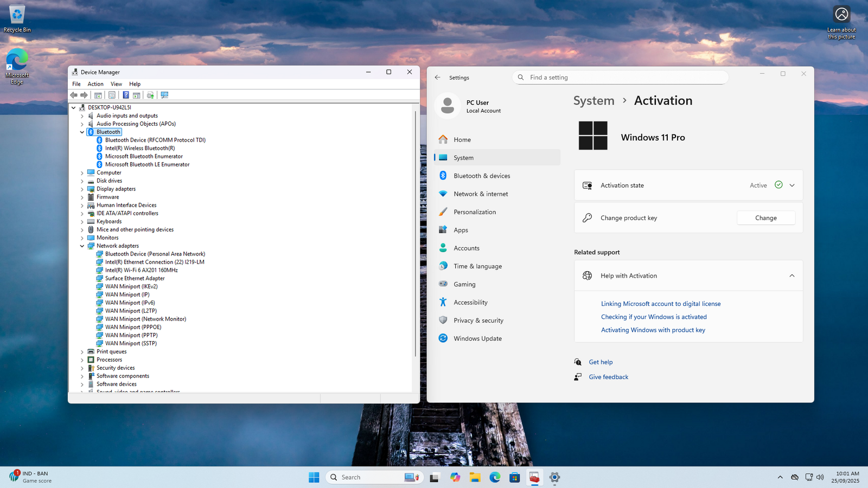Collapse the Bluetooth tree node

(82, 132)
